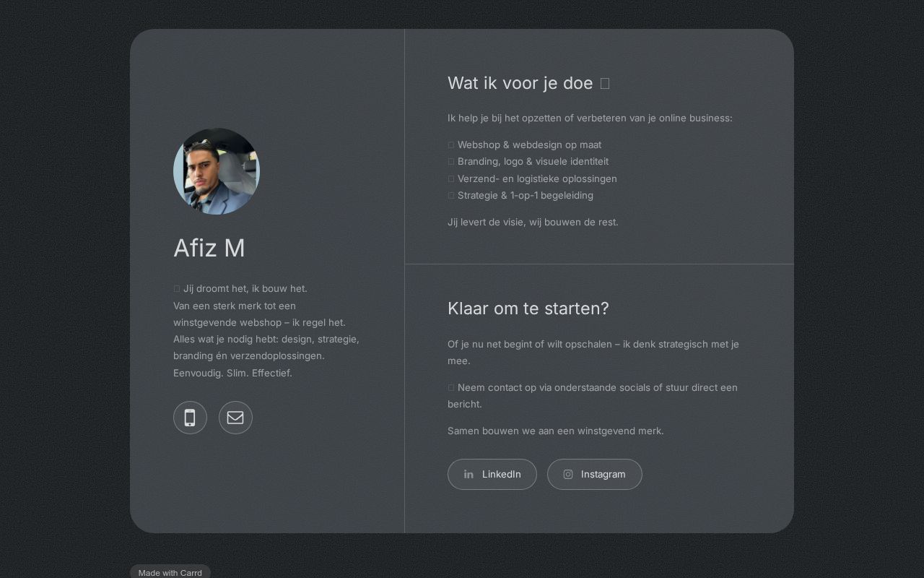Click the "Klaar om te starten?" heading
The width and height of the screenshot is (924, 578).
click(528, 309)
